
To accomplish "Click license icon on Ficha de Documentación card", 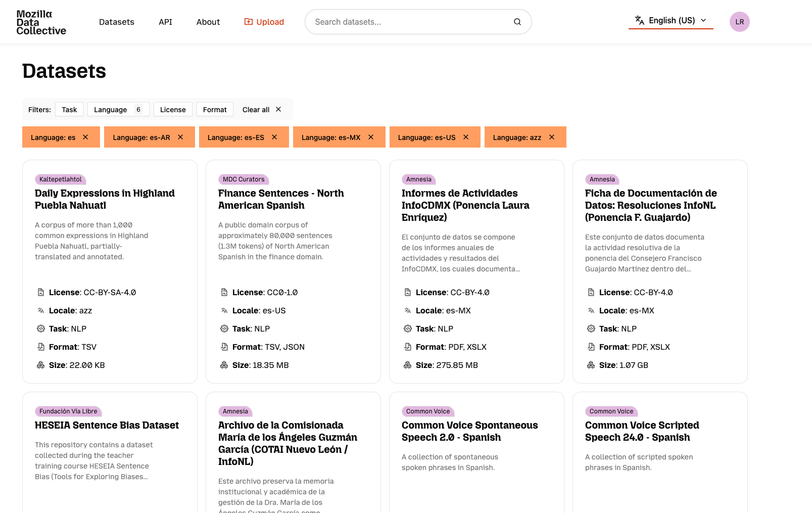I will [x=591, y=292].
